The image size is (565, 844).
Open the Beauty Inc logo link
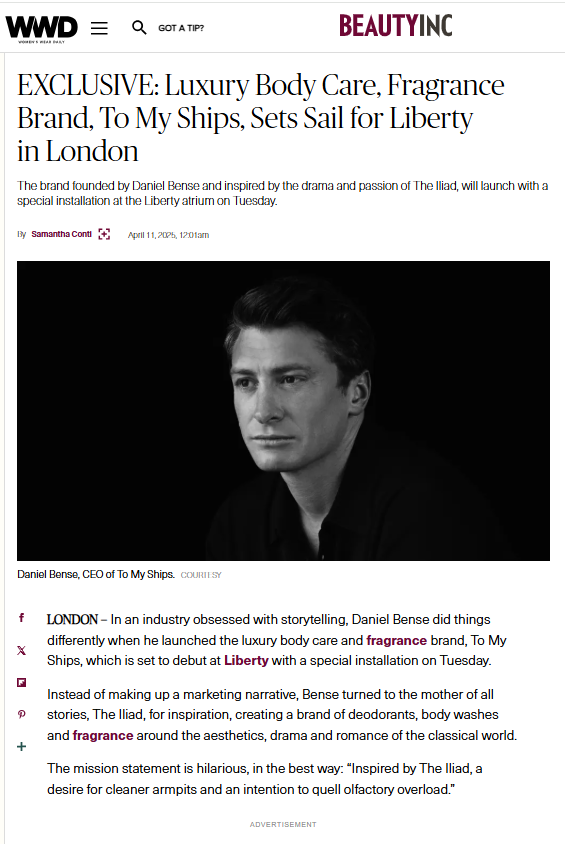pyautogui.click(x=396, y=26)
